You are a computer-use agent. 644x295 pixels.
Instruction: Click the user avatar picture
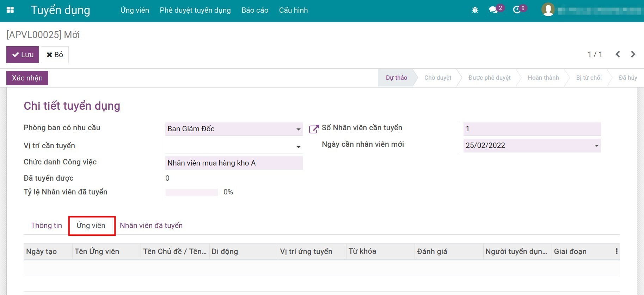coord(548,10)
